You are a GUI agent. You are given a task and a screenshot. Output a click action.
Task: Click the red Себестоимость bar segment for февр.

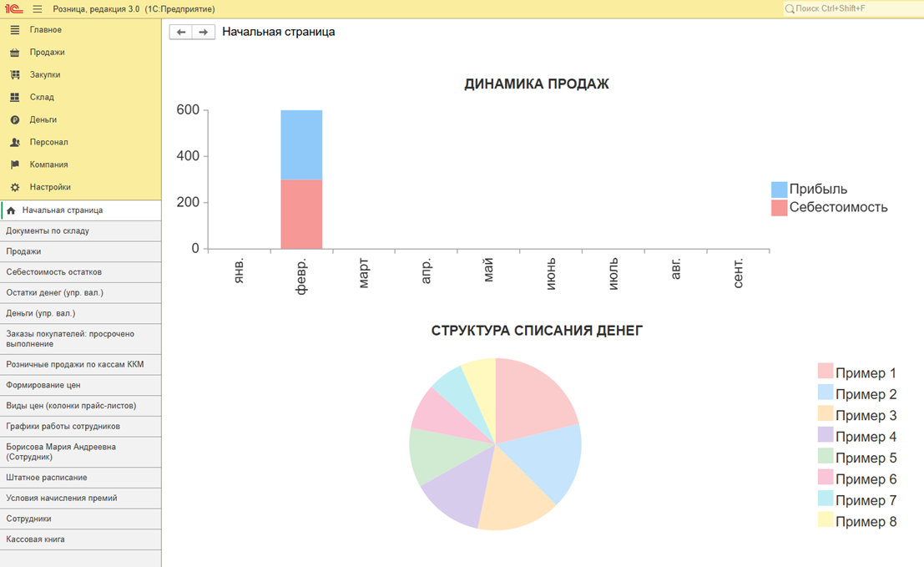pos(301,214)
